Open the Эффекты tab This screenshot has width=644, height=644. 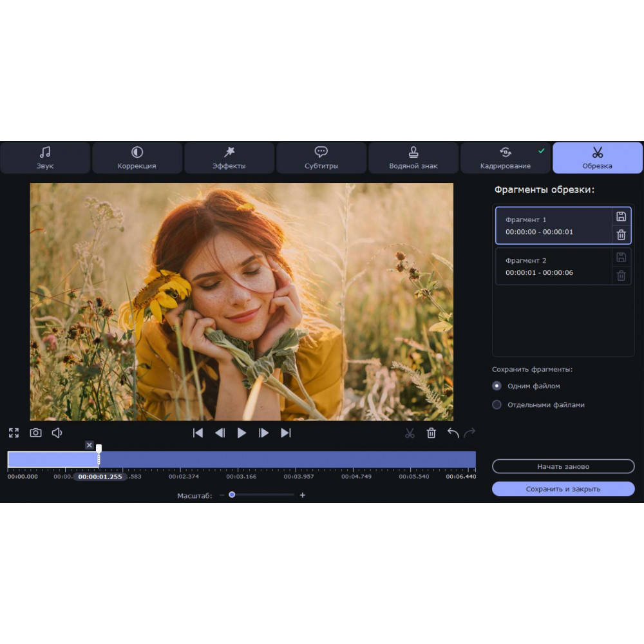pyautogui.click(x=229, y=158)
